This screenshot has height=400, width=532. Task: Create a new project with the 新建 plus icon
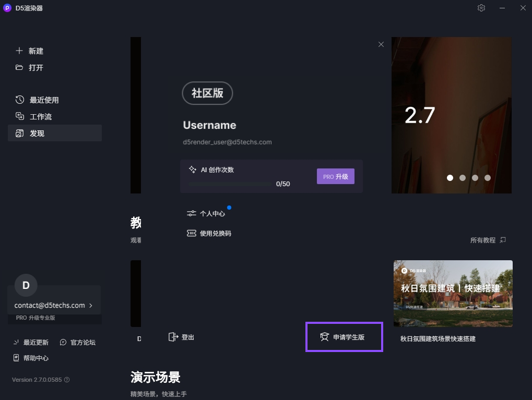18,51
